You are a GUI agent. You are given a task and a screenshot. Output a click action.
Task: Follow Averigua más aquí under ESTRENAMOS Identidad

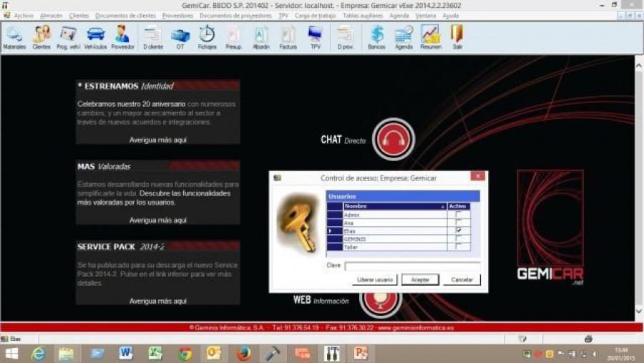click(x=157, y=140)
